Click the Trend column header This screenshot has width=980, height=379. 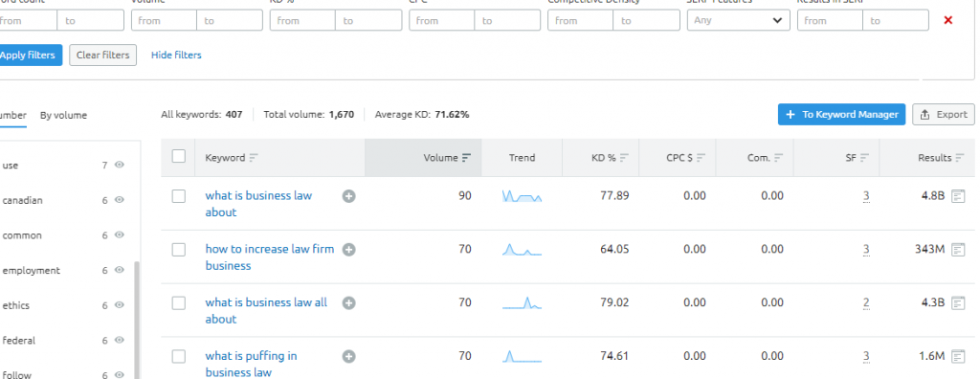click(x=522, y=158)
